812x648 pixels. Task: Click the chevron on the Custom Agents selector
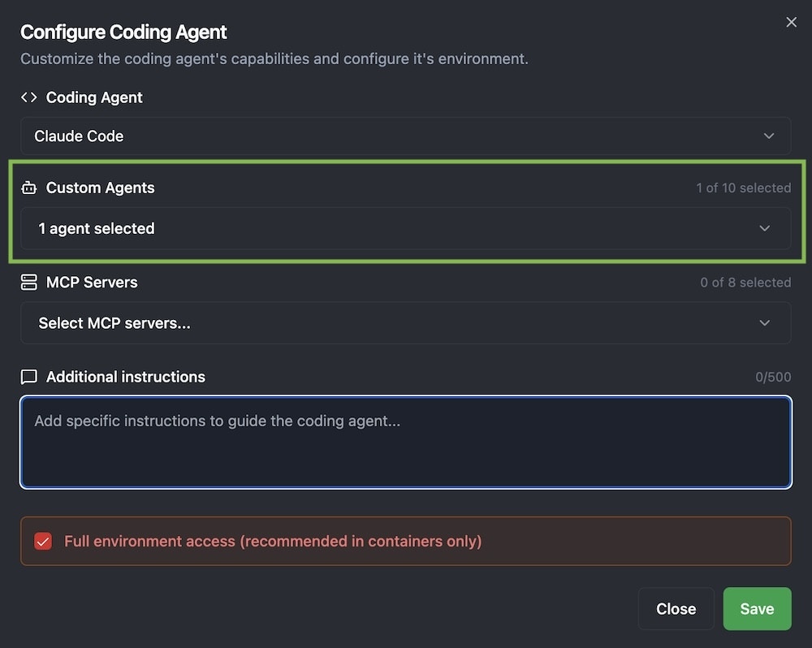click(764, 228)
